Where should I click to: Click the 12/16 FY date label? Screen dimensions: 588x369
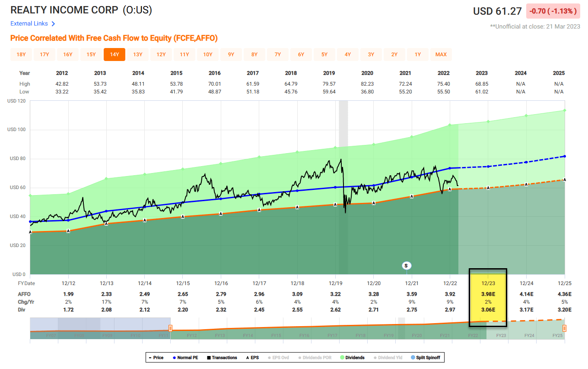point(221,283)
